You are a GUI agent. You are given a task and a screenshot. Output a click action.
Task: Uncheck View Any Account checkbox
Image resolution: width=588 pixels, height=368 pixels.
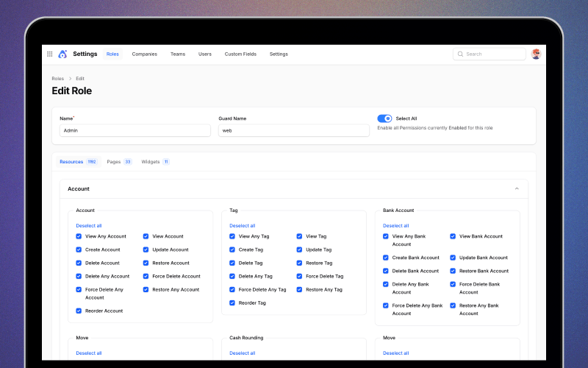pos(79,236)
